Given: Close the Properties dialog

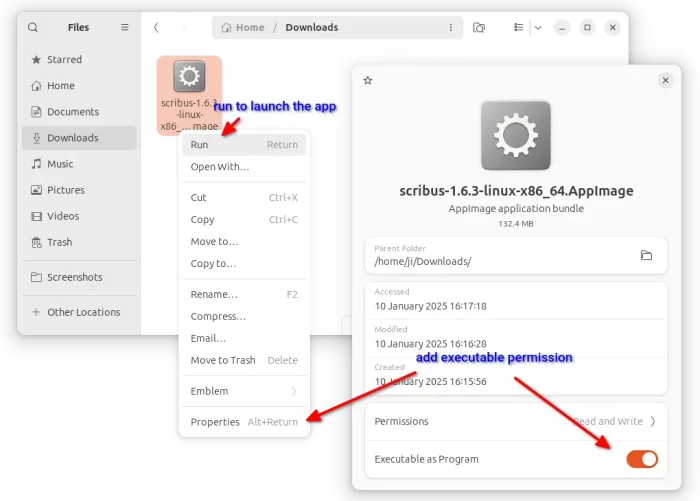Looking at the screenshot, I should click(x=665, y=80).
